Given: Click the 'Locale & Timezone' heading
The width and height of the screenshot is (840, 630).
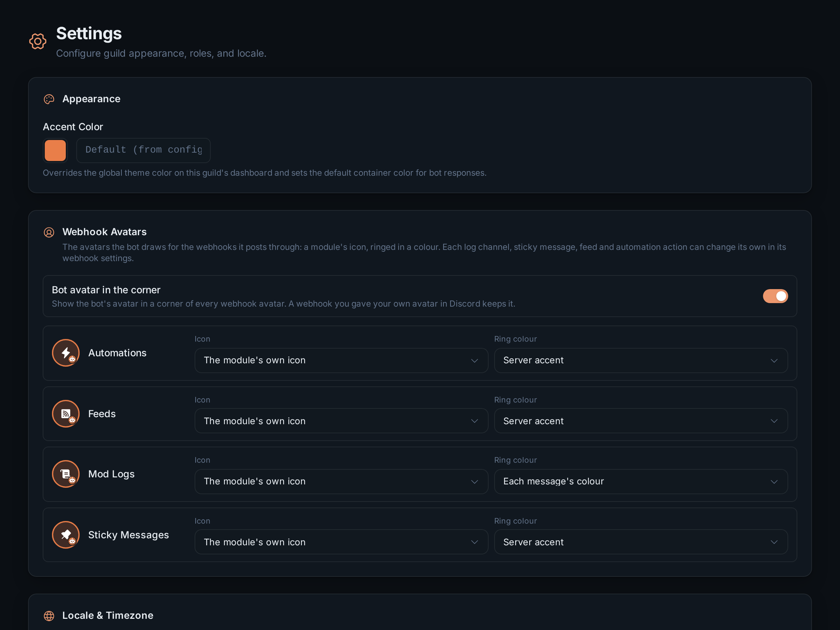Looking at the screenshot, I should pos(108,616).
